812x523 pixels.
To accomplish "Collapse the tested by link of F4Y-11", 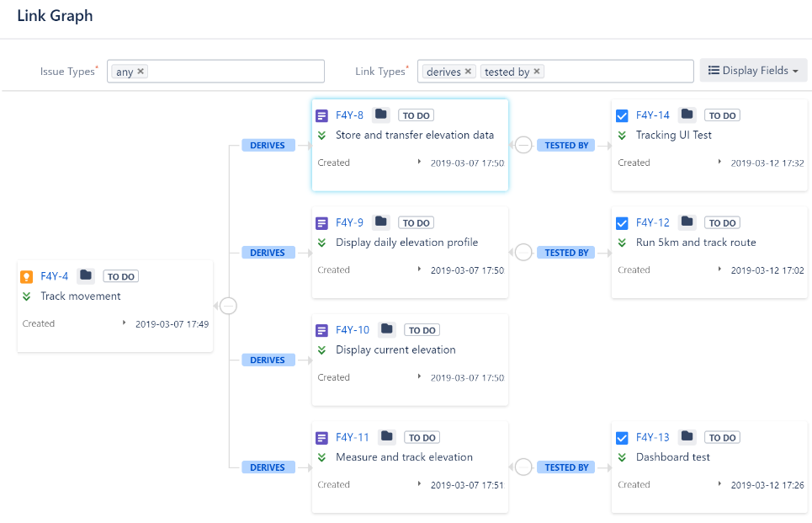I will (x=523, y=467).
